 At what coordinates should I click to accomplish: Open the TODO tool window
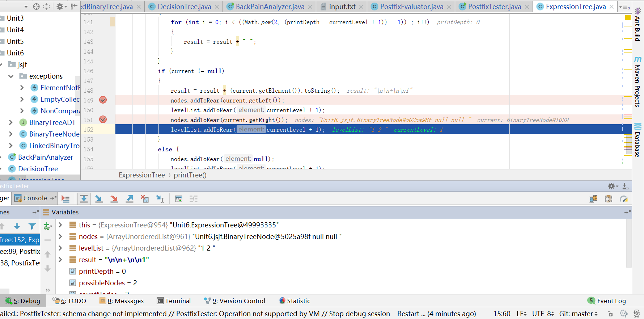click(69, 301)
